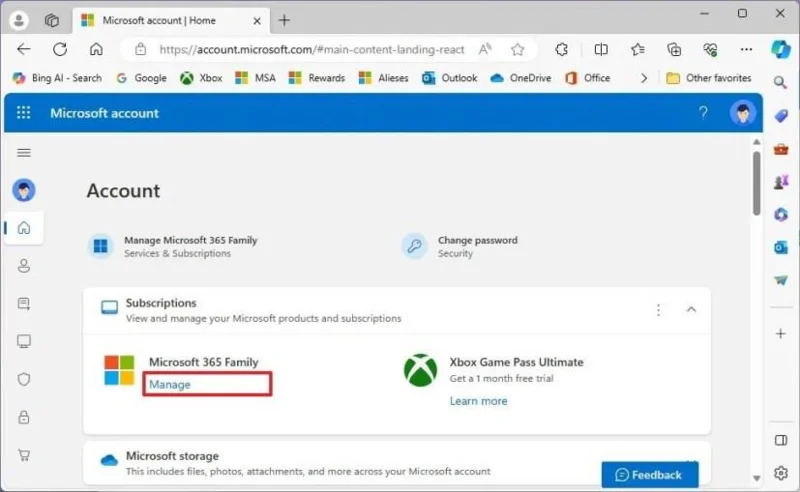This screenshot has width=800, height=492.
Task: Open help question mark icon
Action: (x=703, y=113)
